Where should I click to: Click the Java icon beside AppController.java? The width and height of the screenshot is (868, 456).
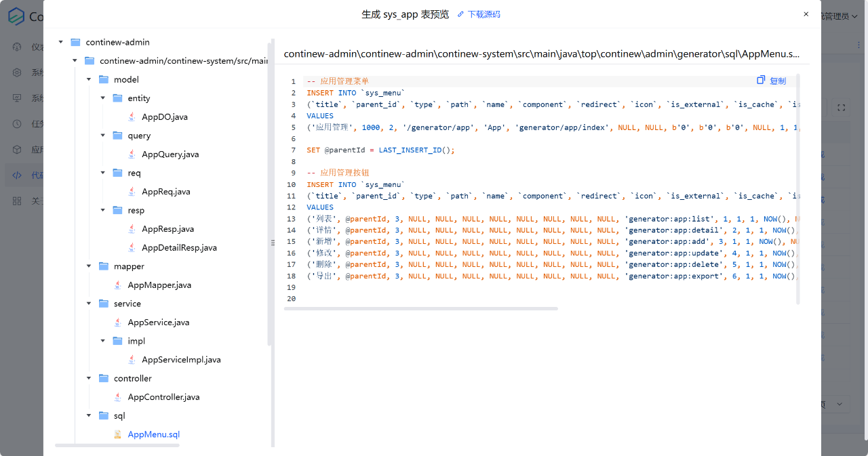[x=118, y=396]
